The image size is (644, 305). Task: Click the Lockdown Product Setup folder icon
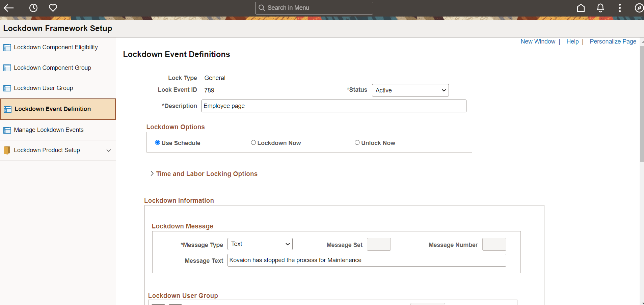(6, 150)
